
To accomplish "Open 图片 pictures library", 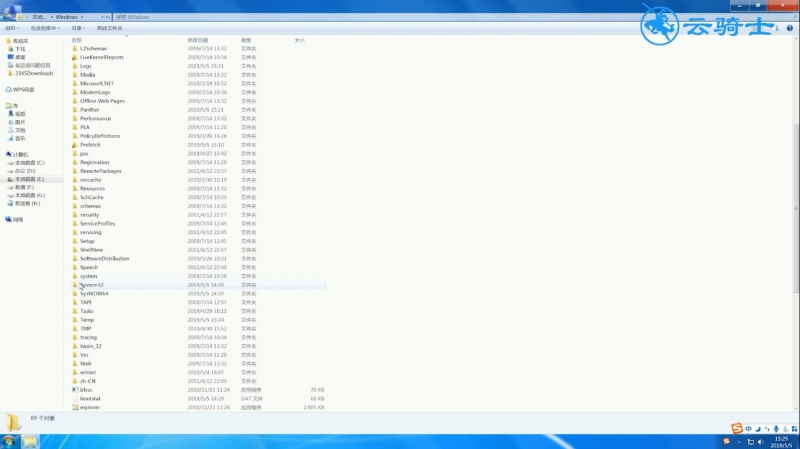I will (17, 122).
